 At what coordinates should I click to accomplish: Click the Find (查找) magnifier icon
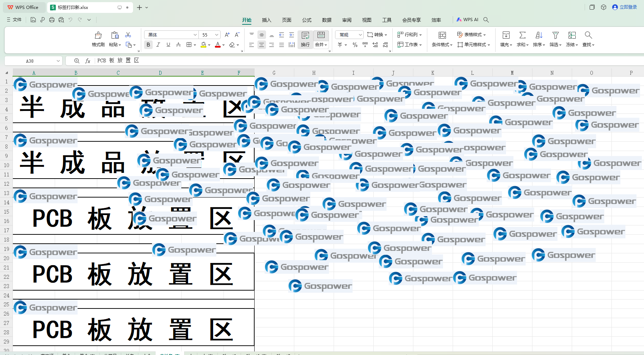pos(588,35)
